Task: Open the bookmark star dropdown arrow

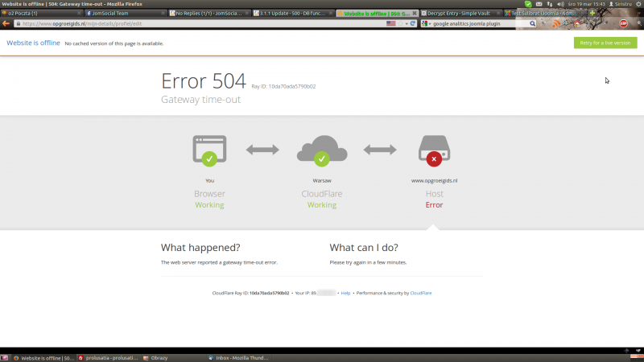Action: coord(407,24)
